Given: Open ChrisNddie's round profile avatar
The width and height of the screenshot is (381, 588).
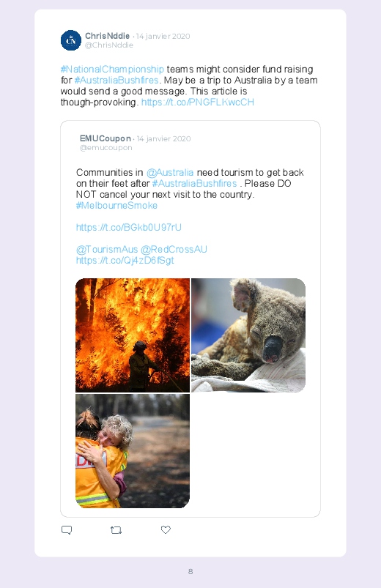Looking at the screenshot, I should pos(71,40).
